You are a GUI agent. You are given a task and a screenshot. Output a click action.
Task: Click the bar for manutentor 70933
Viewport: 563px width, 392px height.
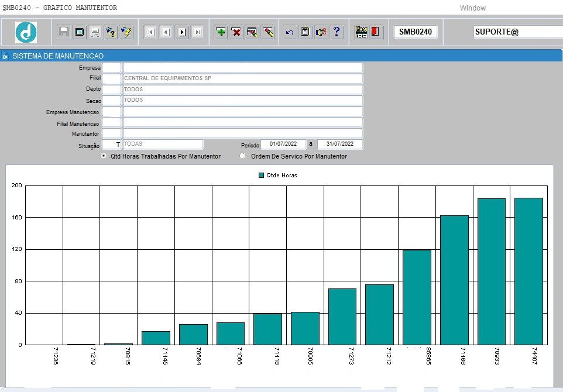pyautogui.click(x=492, y=271)
